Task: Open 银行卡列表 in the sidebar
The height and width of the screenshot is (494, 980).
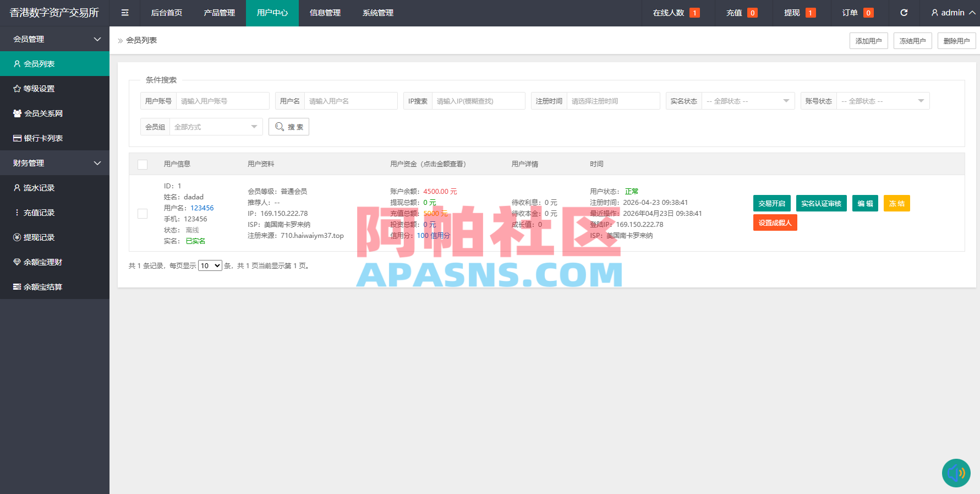Action: pos(54,138)
